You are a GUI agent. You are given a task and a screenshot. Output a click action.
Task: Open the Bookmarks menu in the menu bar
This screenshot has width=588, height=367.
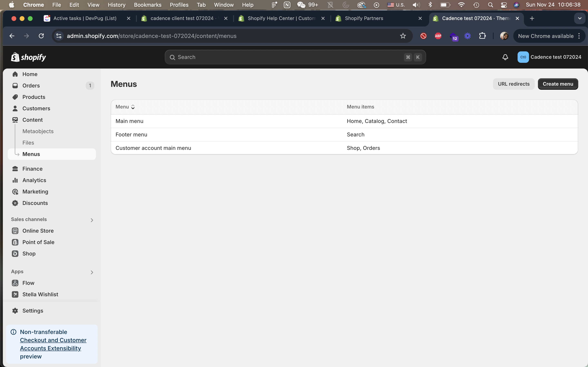[x=147, y=5]
